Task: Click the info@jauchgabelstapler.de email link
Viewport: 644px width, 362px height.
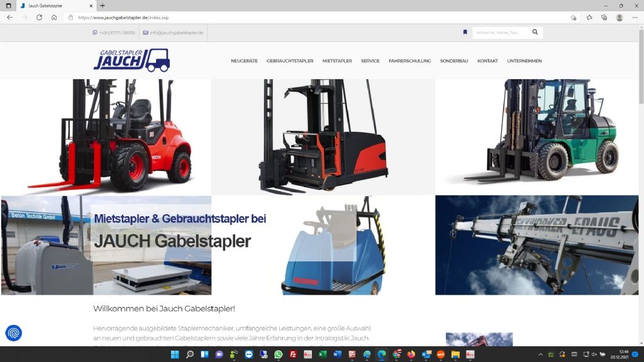Action: point(174,33)
